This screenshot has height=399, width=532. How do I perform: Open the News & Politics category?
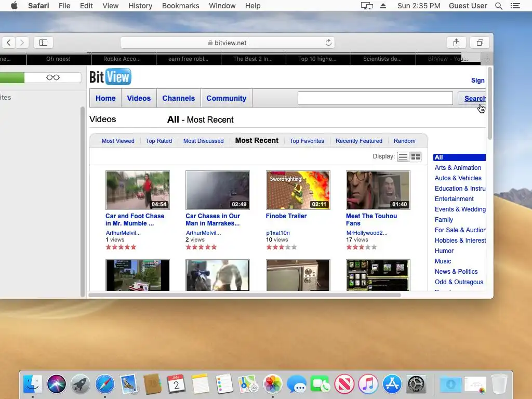coord(456,271)
